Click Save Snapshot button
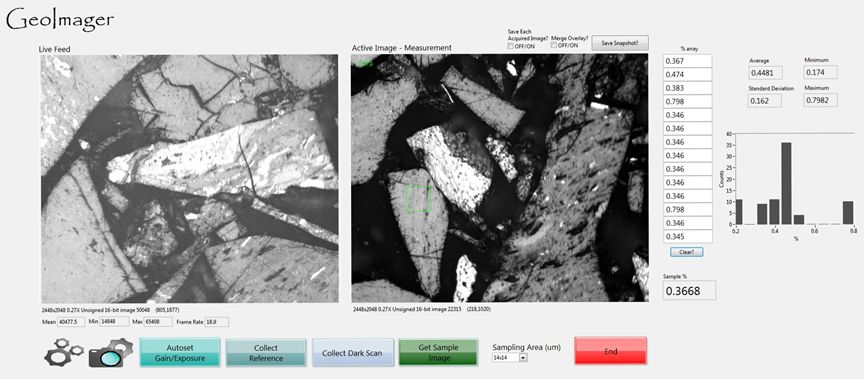 620,43
